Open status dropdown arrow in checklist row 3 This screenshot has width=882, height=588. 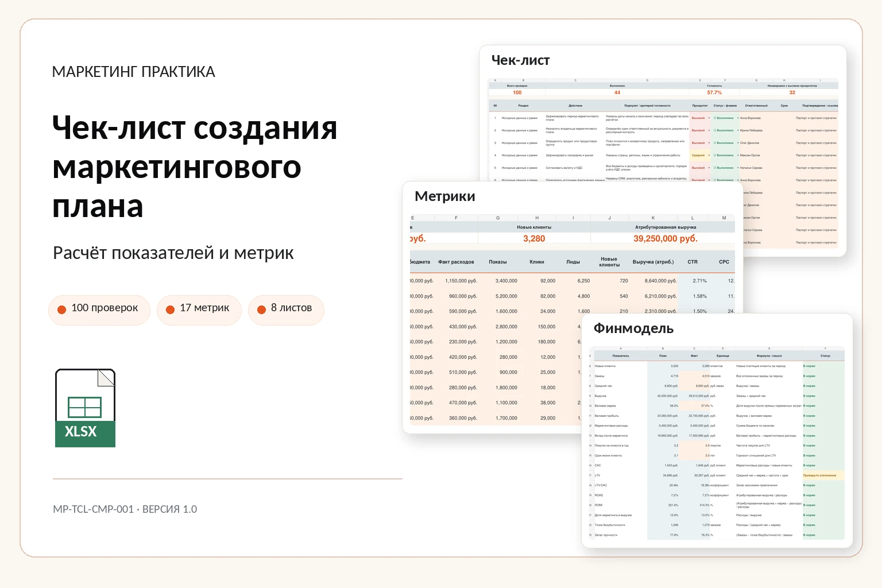click(x=738, y=143)
